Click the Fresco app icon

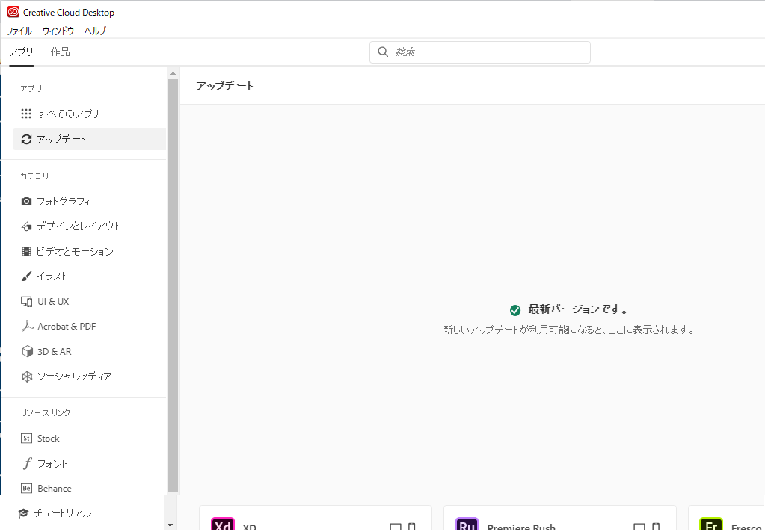pos(711,525)
